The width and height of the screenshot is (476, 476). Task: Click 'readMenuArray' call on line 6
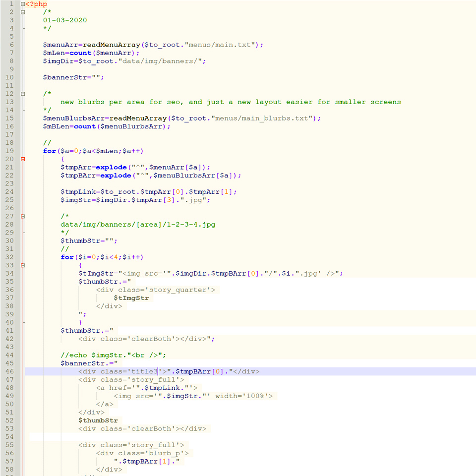tap(112, 45)
